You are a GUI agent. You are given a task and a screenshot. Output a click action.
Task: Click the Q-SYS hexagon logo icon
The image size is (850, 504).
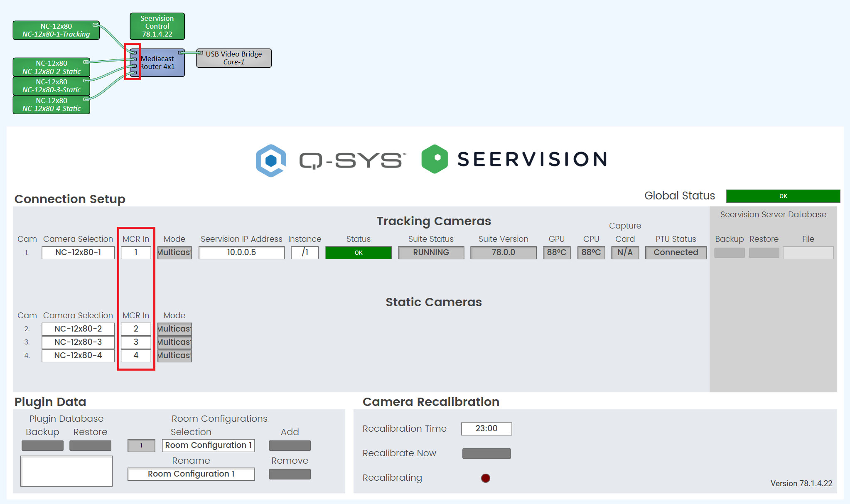pos(271,160)
